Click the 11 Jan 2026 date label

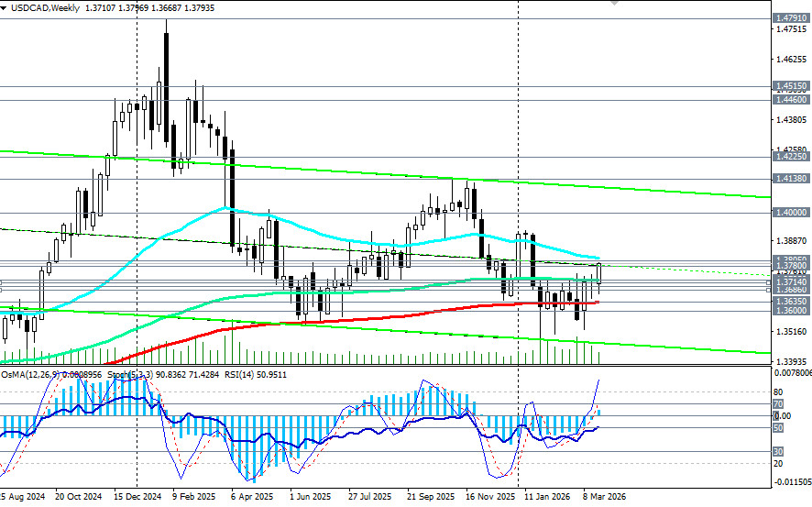[547, 497]
